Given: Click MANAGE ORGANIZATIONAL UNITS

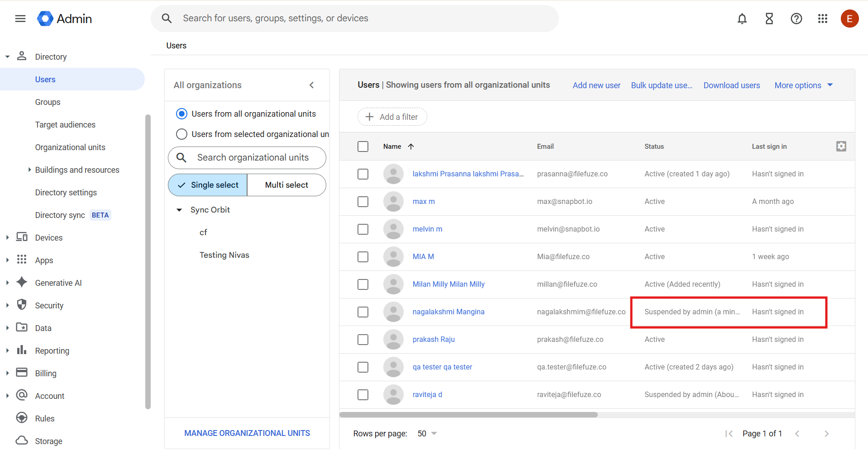Looking at the screenshot, I should point(247,433).
